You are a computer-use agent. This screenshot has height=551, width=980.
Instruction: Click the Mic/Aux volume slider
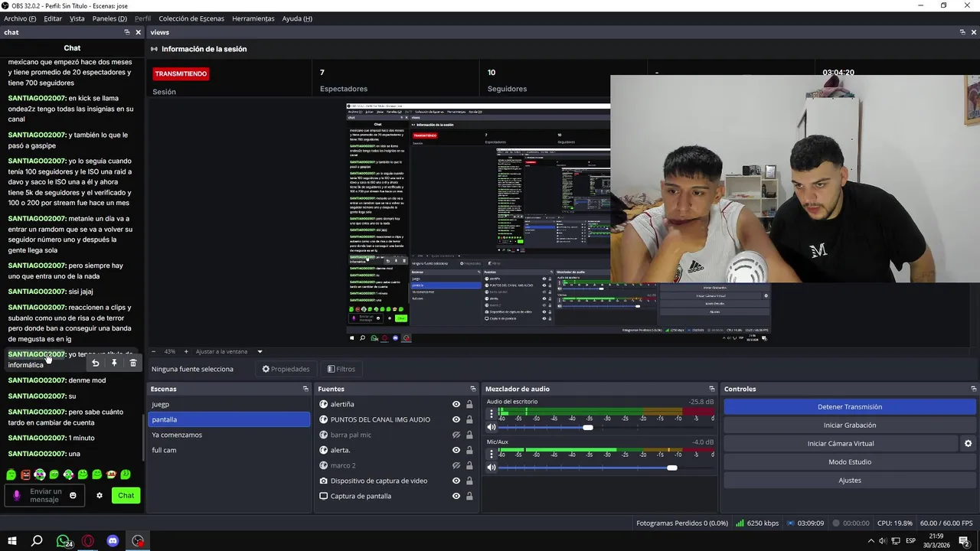pos(606,468)
